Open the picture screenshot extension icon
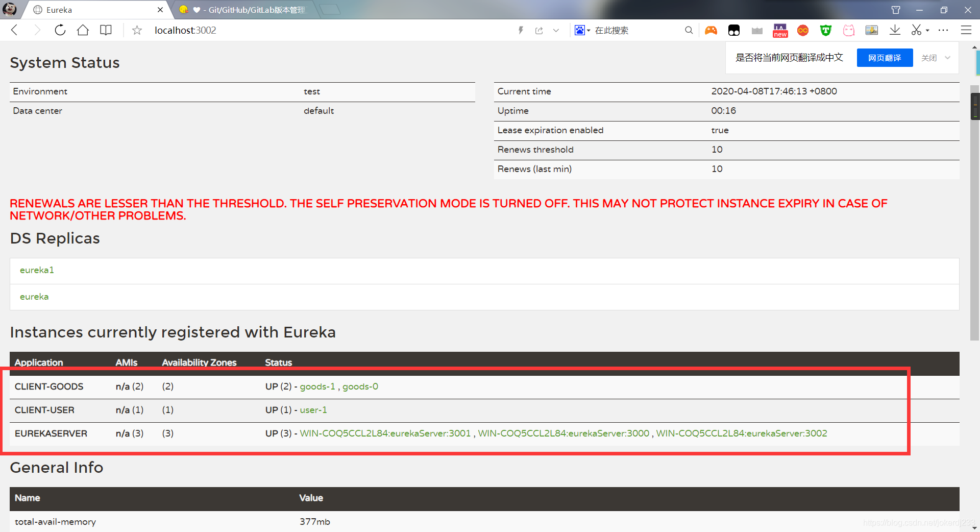This screenshot has width=980, height=532. click(872, 30)
